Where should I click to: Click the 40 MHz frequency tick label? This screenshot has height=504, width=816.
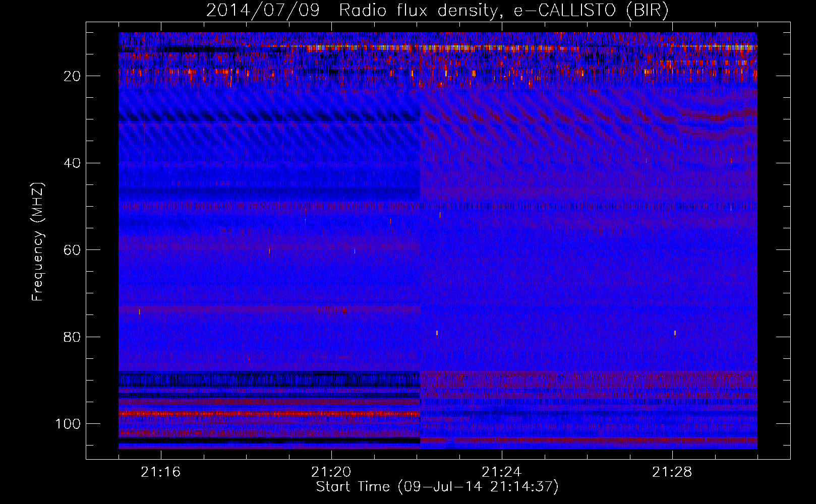coord(72,163)
